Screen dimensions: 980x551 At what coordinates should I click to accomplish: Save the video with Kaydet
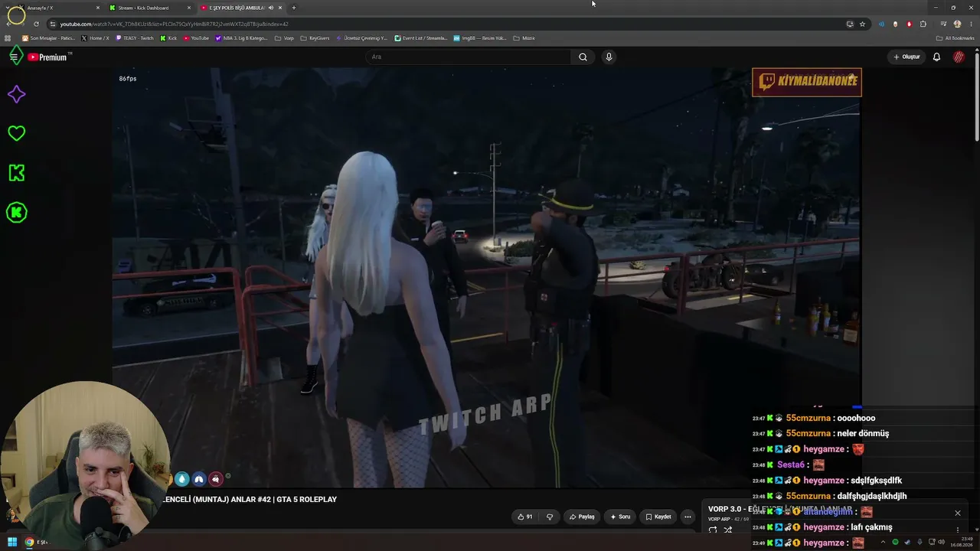(658, 517)
